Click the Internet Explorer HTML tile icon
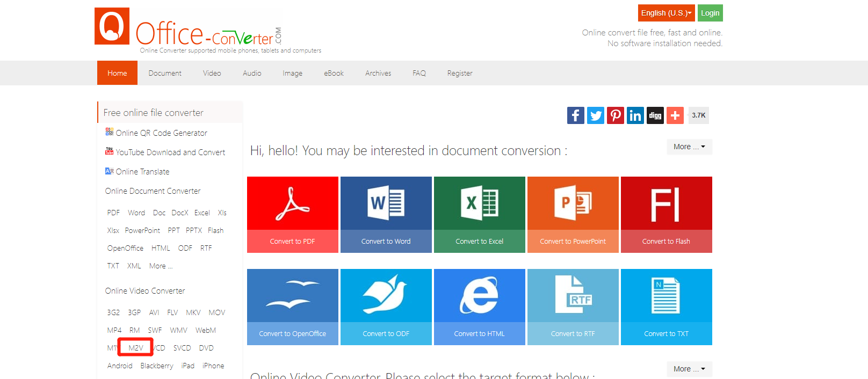The height and width of the screenshot is (379, 868). pos(479,295)
